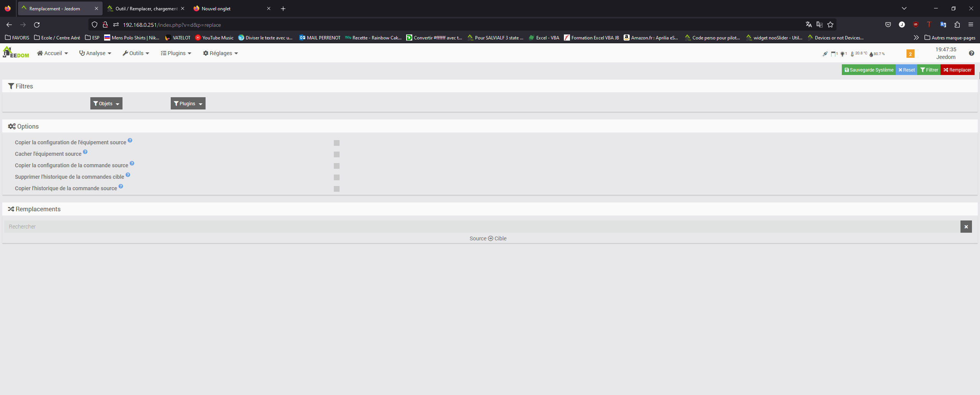Check Copier la configuration de la commande source
980x395 pixels.
coord(336,166)
